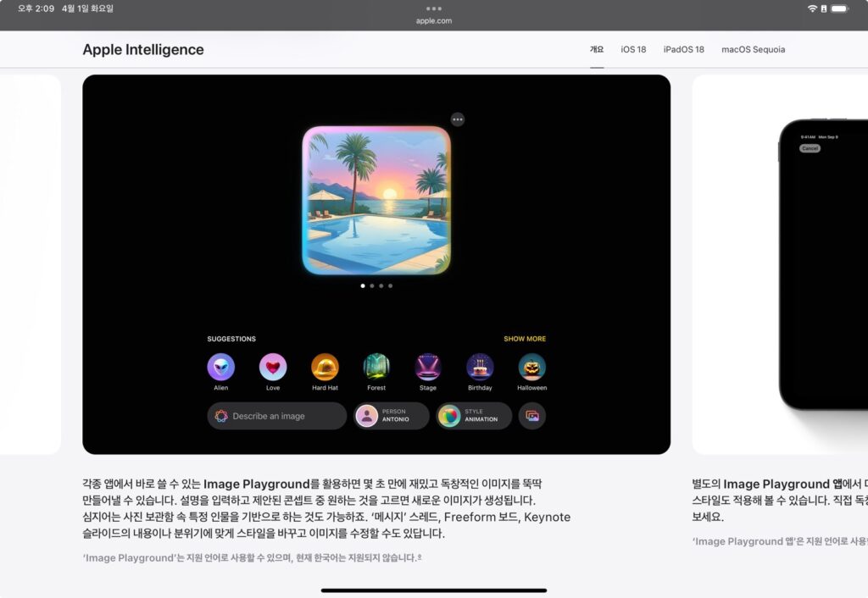Click the Describe an image field
The image size is (868, 598).
click(277, 416)
